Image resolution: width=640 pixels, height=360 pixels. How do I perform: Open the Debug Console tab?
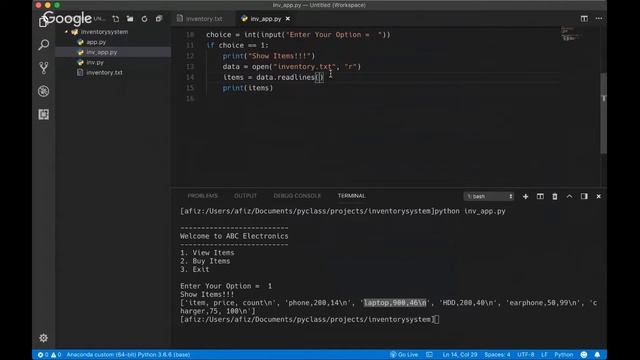click(x=297, y=196)
